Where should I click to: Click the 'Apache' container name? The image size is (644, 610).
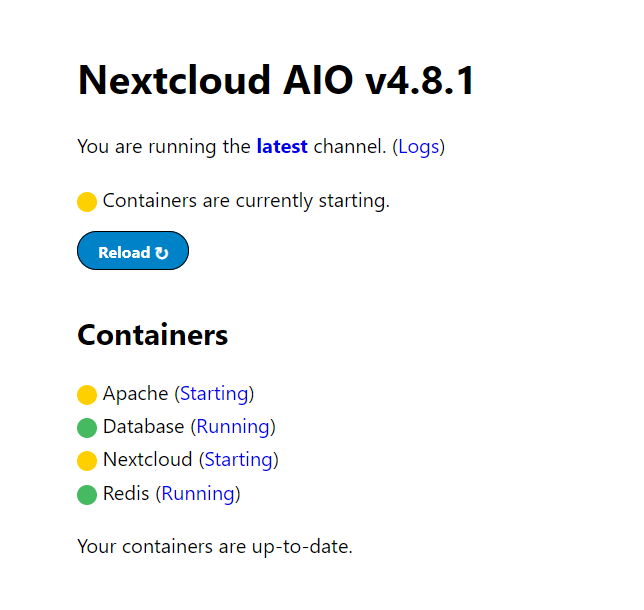[135, 393]
